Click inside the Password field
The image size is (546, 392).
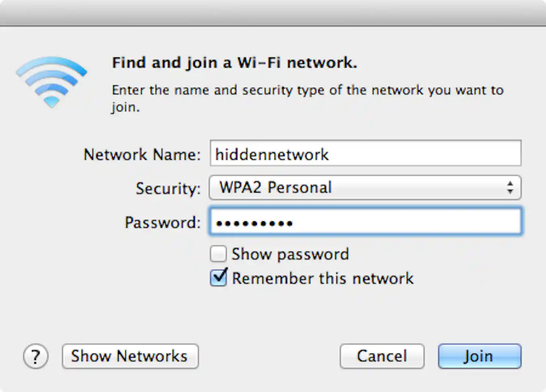click(364, 222)
